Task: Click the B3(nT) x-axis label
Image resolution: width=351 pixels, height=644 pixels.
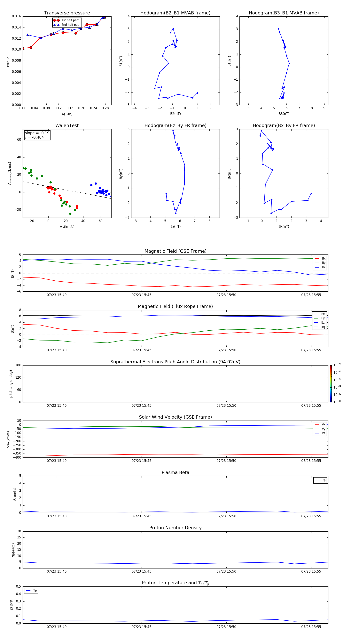Action: pos(284,114)
